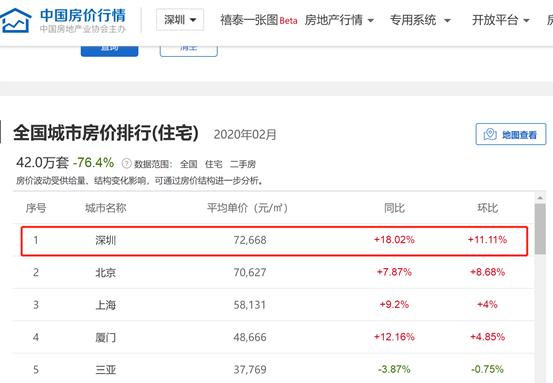This screenshot has height=383, width=553.
Task: Click the 42.0万套 listing count
Action: click(x=42, y=163)
